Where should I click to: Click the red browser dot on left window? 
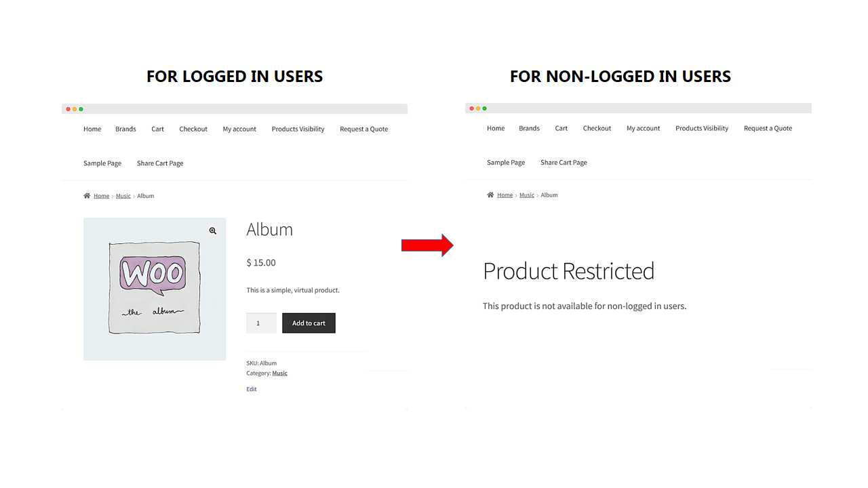click(68, 108)
